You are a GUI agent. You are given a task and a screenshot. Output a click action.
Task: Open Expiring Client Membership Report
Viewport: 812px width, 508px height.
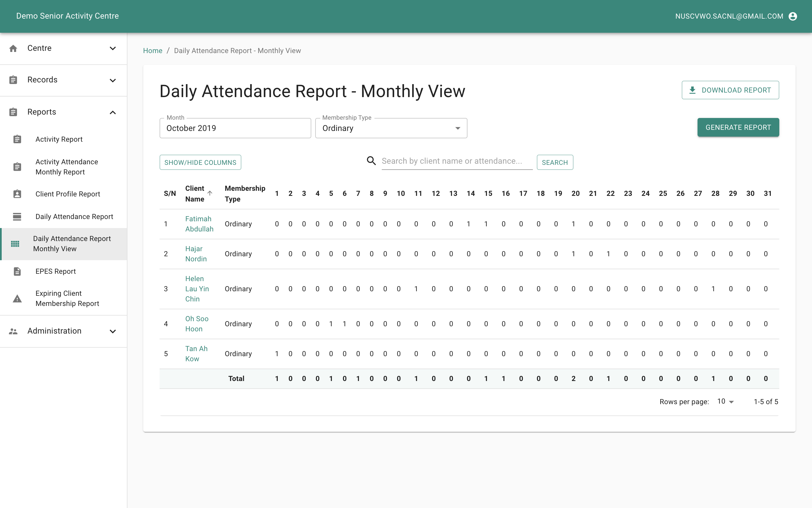coord(67,298)
